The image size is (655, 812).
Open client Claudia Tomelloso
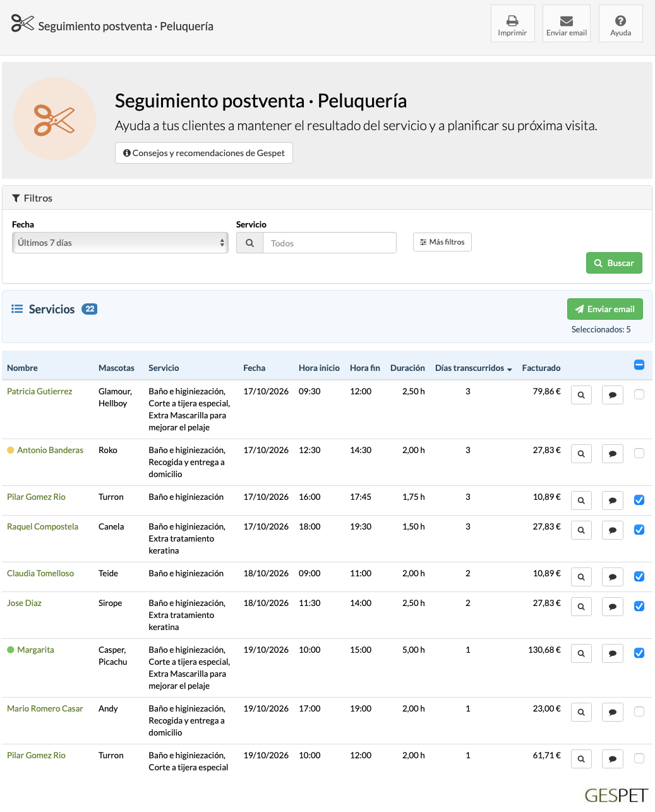[40, 573]
